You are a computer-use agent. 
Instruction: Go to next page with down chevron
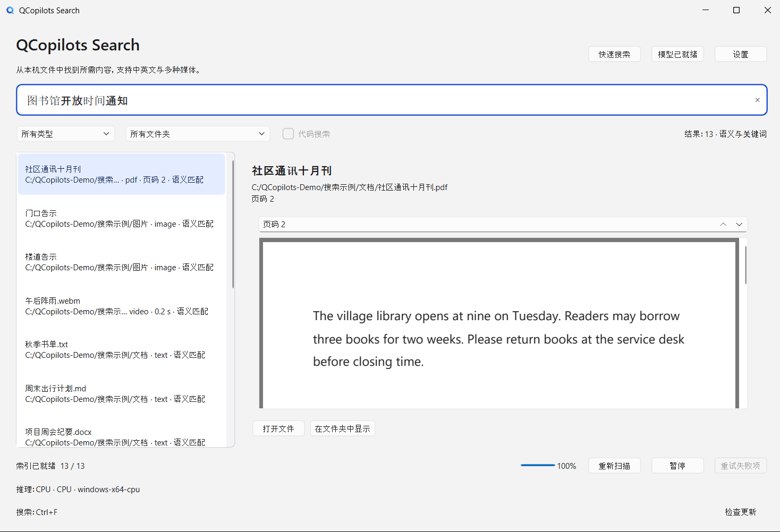tap(739, 224)
